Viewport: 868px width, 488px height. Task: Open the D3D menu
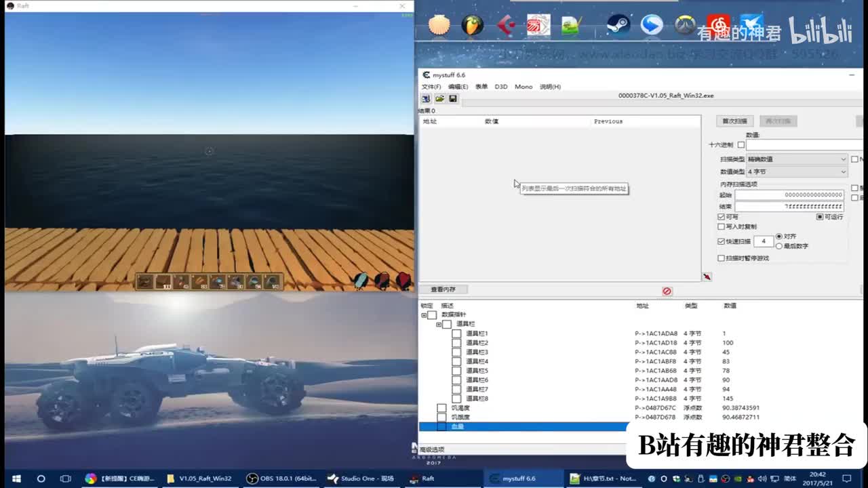(501, 87)
